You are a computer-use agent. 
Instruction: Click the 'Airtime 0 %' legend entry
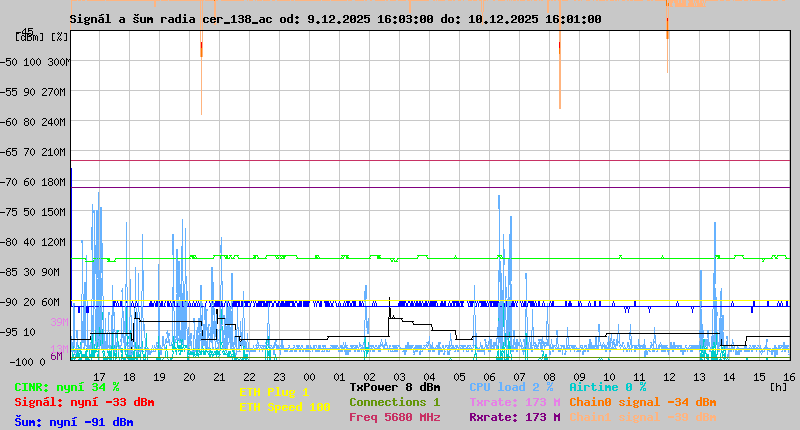click(x=608, y=388)
